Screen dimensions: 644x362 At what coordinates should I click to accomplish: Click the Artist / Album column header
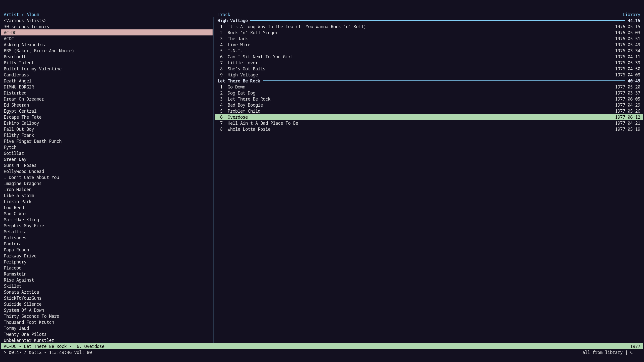pyautogui.click(x=21, y=15)
